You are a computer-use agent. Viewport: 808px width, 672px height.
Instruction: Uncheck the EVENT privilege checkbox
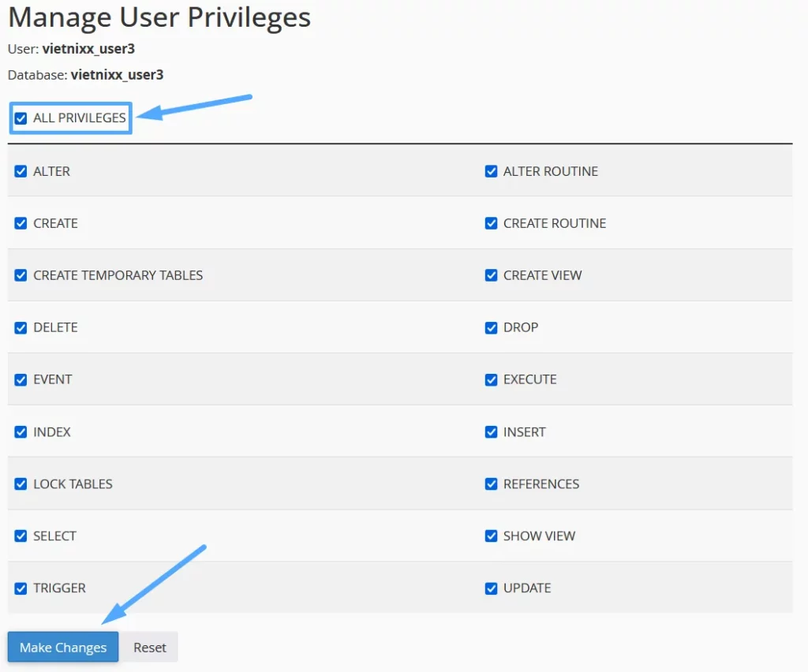[21, 379]
